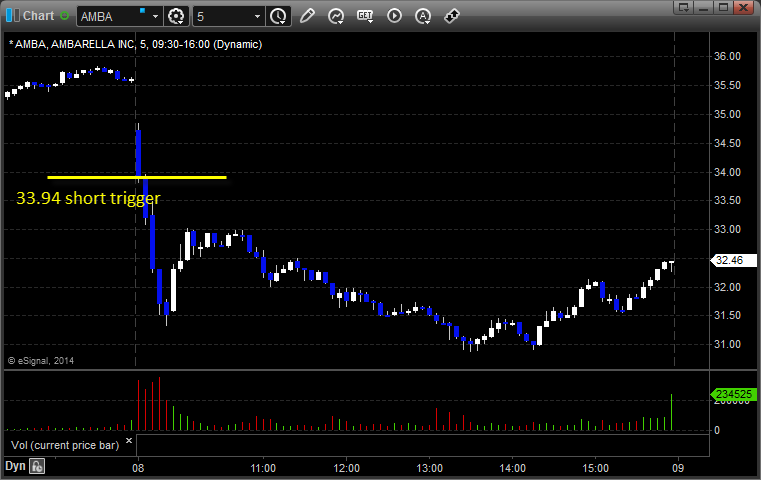Image resolution: width=761 pixels, height=480 pixels.
Task: Open the time template clock menu
Action: click(x=279, y=17)
